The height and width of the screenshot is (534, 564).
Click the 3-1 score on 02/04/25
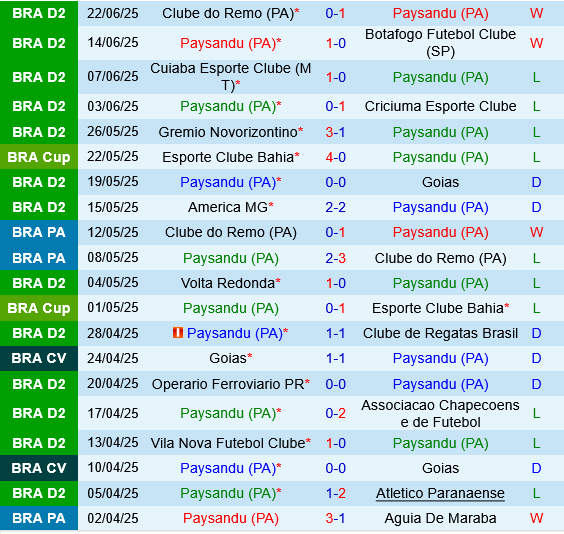pyautogui.click(x=335, y=518)
